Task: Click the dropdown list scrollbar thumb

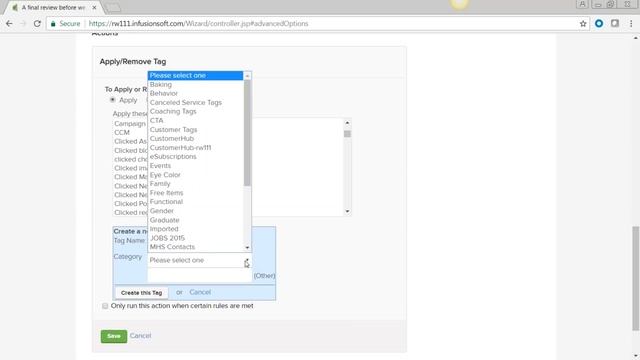Action: [247, 133]
